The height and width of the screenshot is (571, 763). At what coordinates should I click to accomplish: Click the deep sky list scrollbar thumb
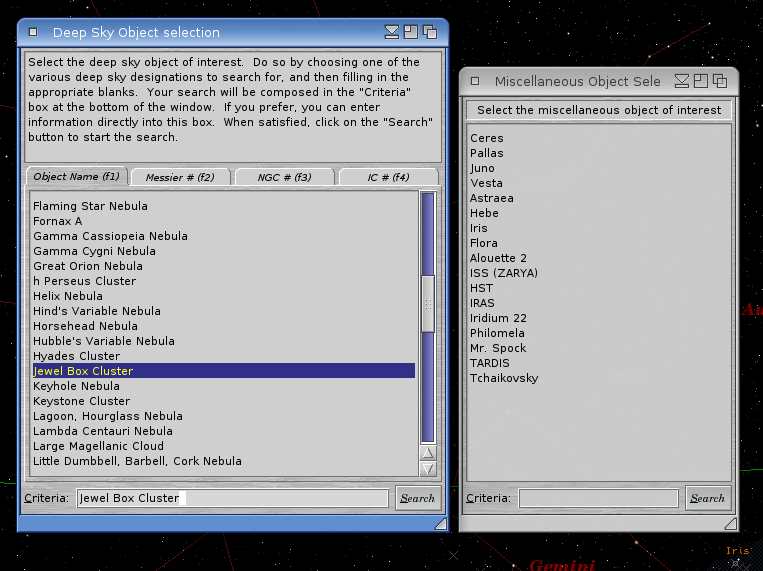point(428,303)
